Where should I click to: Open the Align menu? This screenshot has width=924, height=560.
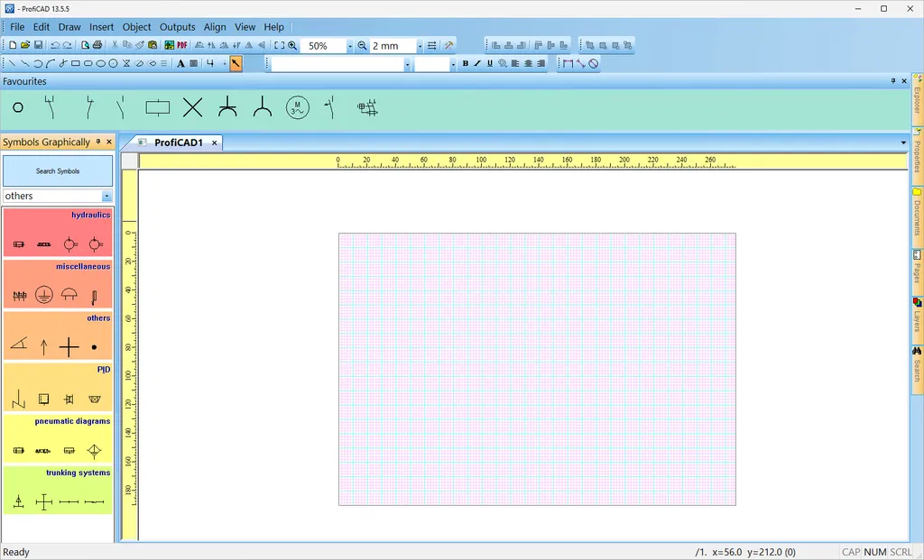click(215, 27)
